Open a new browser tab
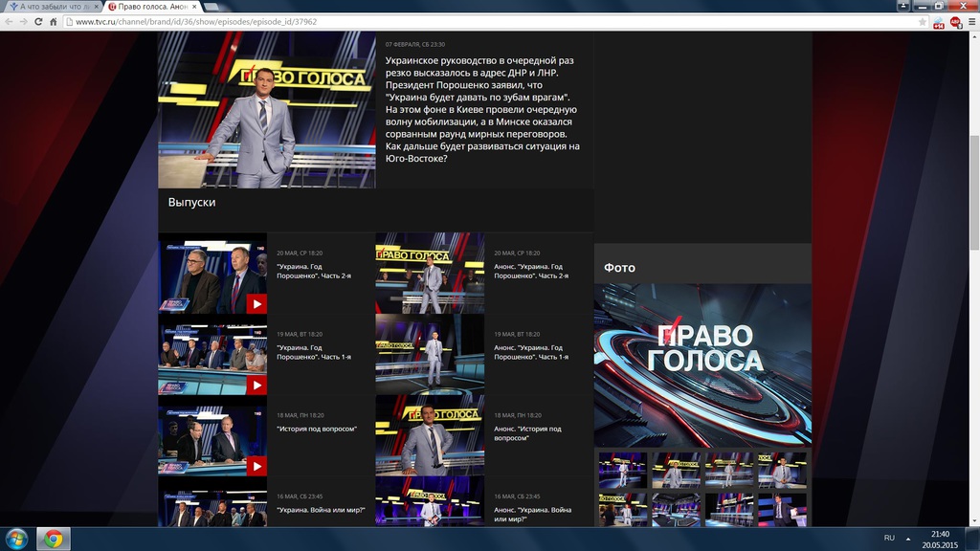This screenshot has width=980, height=551. (212, 7)
